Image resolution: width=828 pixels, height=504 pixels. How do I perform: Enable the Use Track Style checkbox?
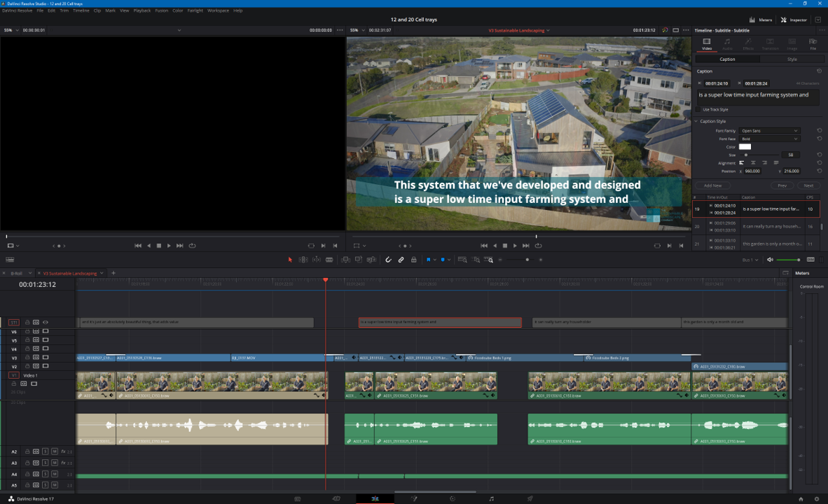pyautogui.click(x=698, y=110)
